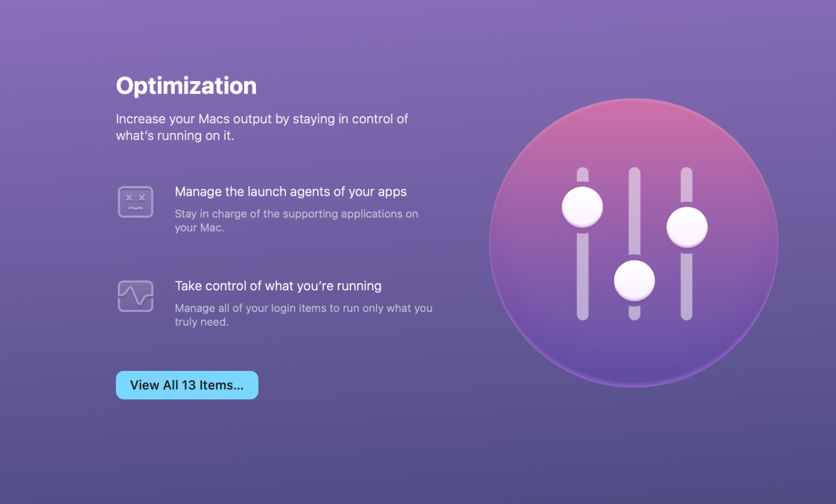Image resolution: width=836 pixels, height=504 pixels.
Task: Click 'Take control of what you're running'
Action: tap(278, 286)
